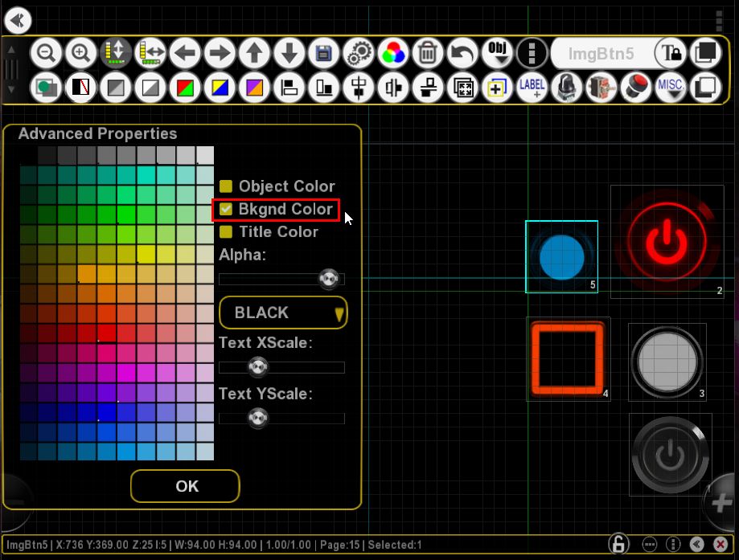The height and width of the screenshot is (560, 739).
Task: Click the back double-arrow button top left
Action: point(18,20)
